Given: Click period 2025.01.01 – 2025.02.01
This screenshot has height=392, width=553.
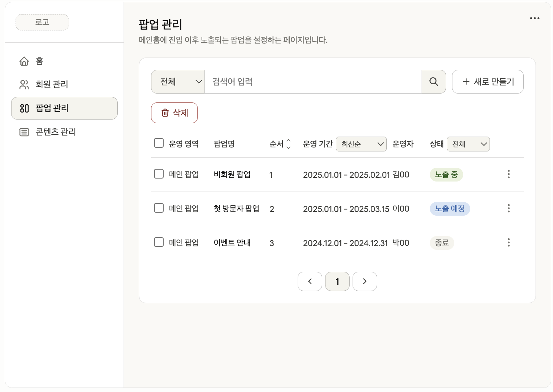Looking at the screenshot, I should coord(347,175).
